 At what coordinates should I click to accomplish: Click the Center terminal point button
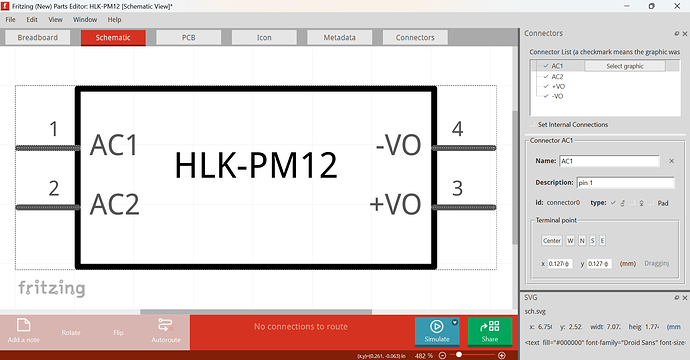[552, 241]
